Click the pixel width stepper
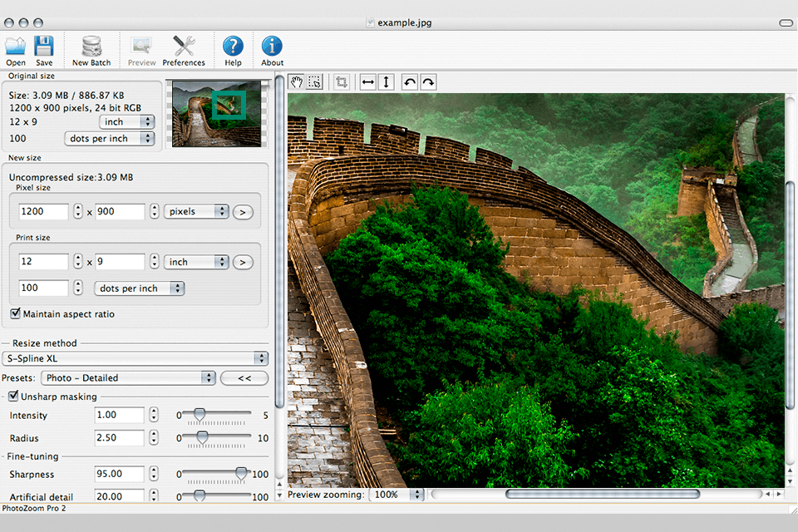 click(78, 211)
